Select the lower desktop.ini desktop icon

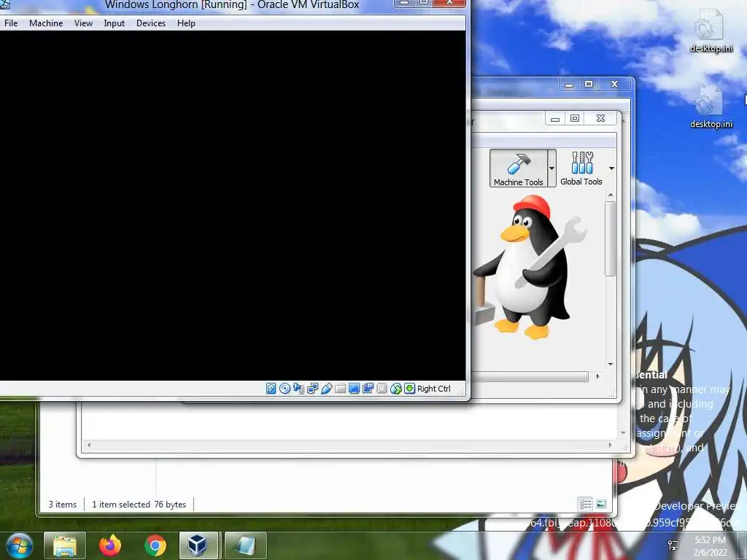(x=711, y=106)
